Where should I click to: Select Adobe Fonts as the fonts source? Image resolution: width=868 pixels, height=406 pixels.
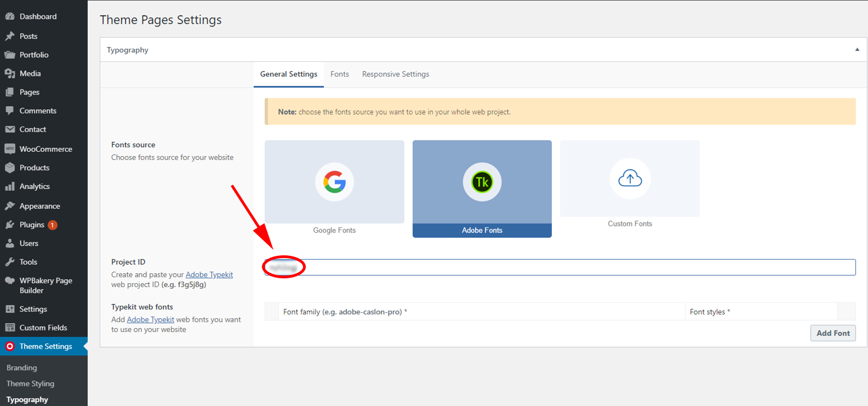click(x=482, y=188)
